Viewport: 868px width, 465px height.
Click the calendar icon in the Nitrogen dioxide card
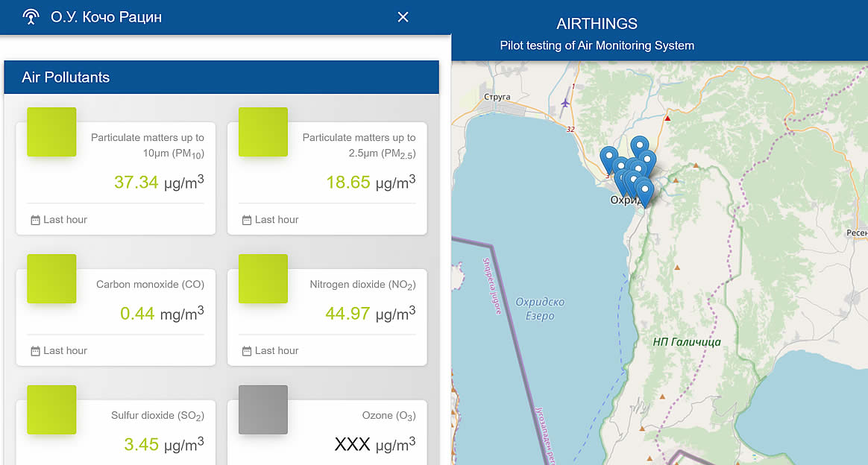tap(246, 351)
